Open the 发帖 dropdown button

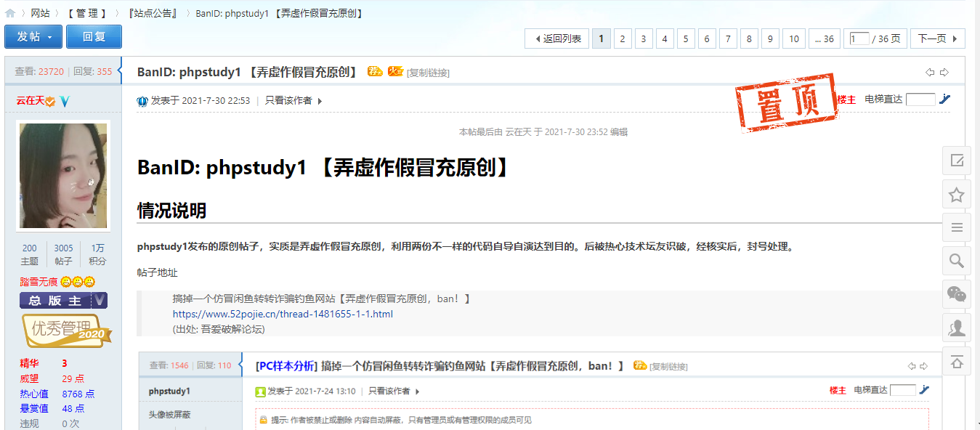[x=33, y=37]
